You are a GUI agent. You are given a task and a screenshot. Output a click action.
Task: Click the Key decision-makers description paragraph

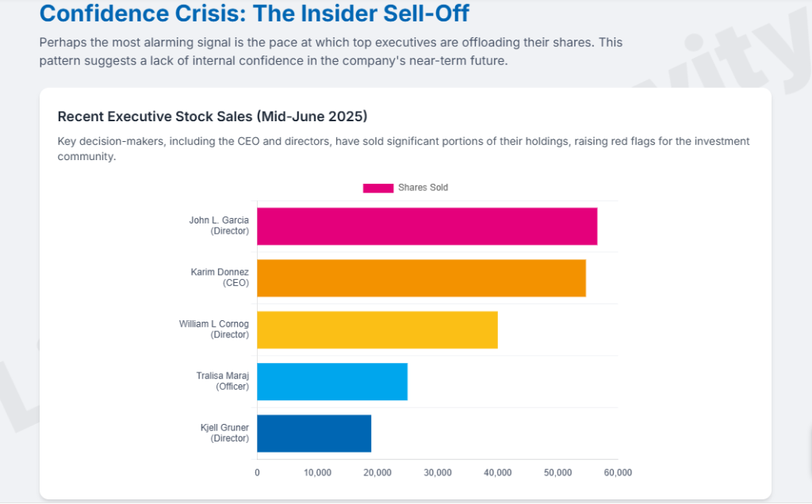[404, 149]
